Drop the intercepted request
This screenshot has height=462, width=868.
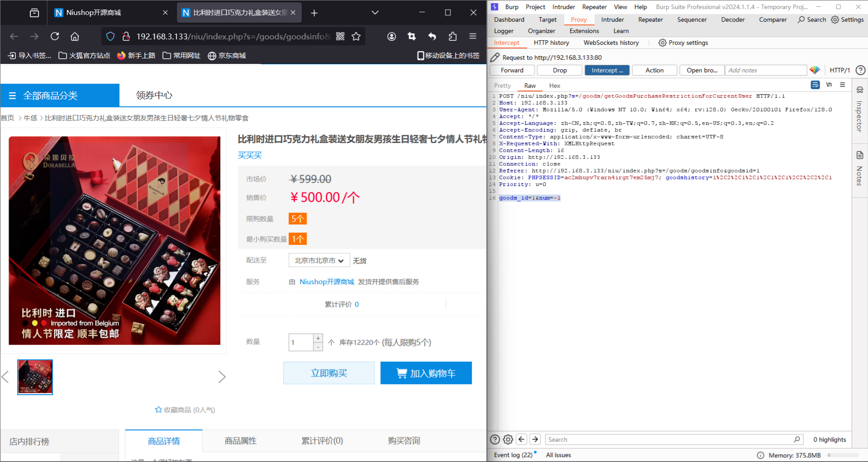click(x=560, y=70)
